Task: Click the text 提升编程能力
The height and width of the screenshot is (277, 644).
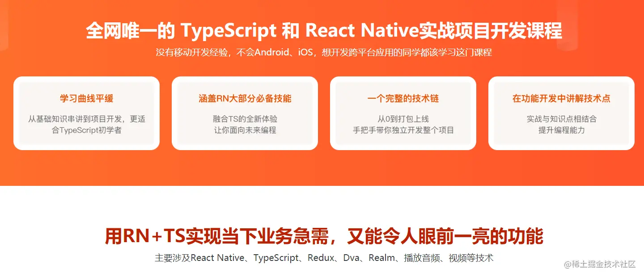Action: click(561, 130)
